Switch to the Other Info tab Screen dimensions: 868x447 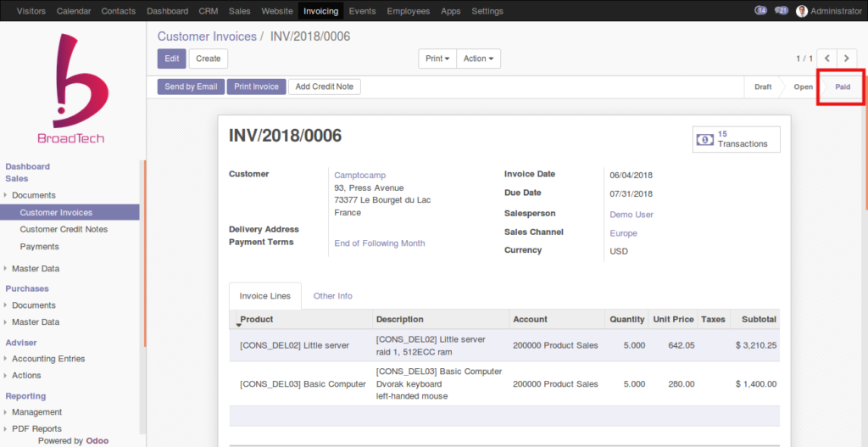pyautogui.click(x=332, y=296)
